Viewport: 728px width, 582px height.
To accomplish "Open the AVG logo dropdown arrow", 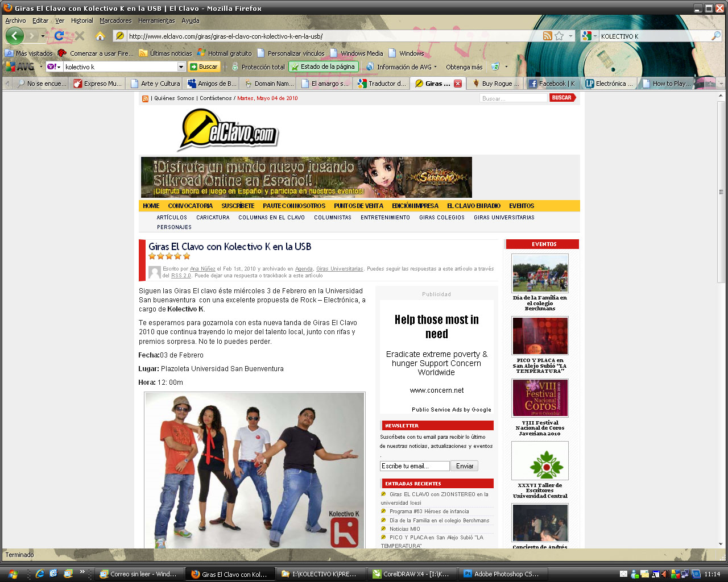I will [x=41, y=67].
